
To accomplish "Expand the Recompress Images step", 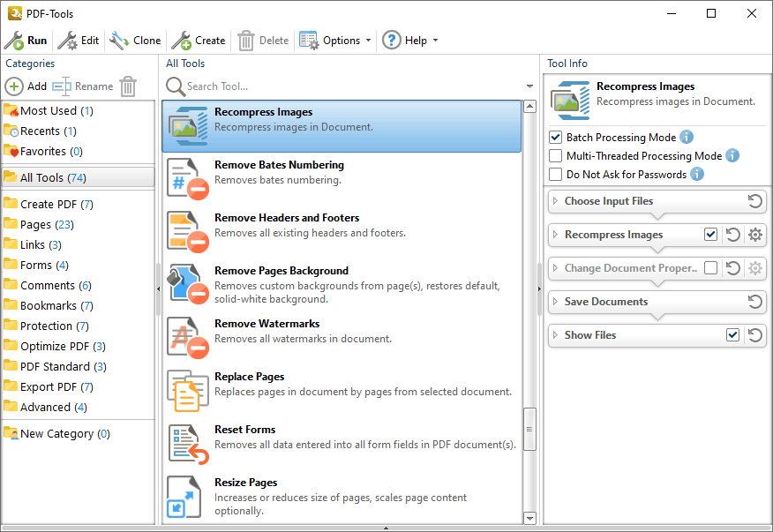I will click(556, 234).
